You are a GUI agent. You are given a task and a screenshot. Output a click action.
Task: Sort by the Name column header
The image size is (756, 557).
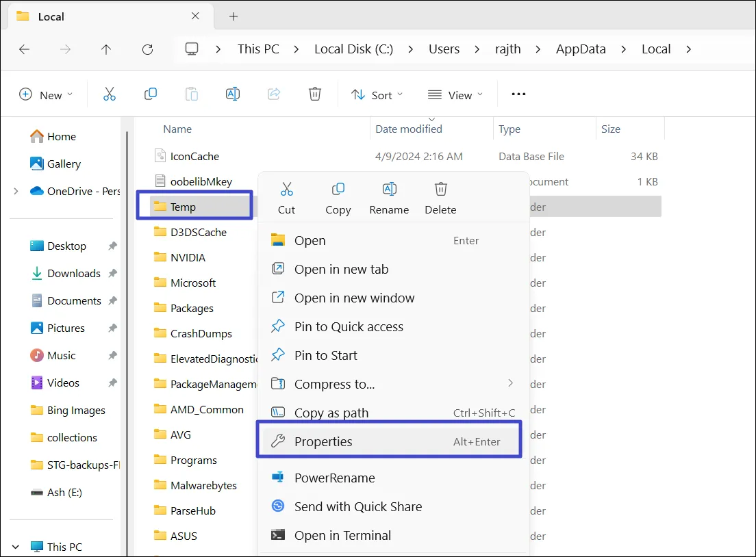(177, 129)
